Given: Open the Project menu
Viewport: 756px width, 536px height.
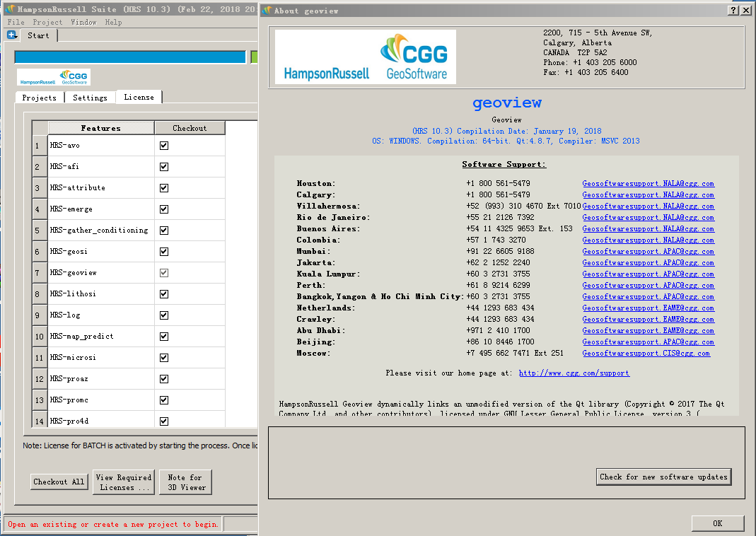Looking at the screenshot, I should click(47, 22).
